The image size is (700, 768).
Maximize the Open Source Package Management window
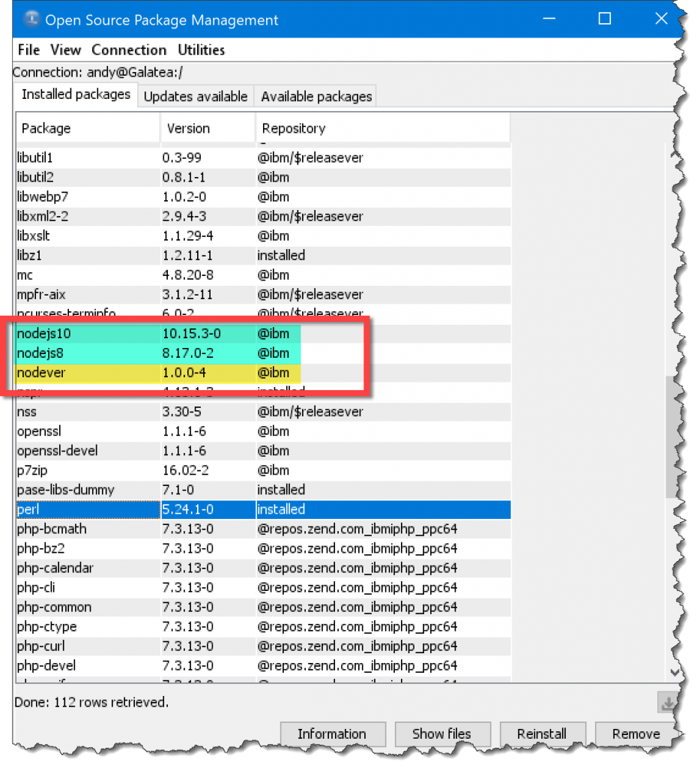click(x=604, y=19)
